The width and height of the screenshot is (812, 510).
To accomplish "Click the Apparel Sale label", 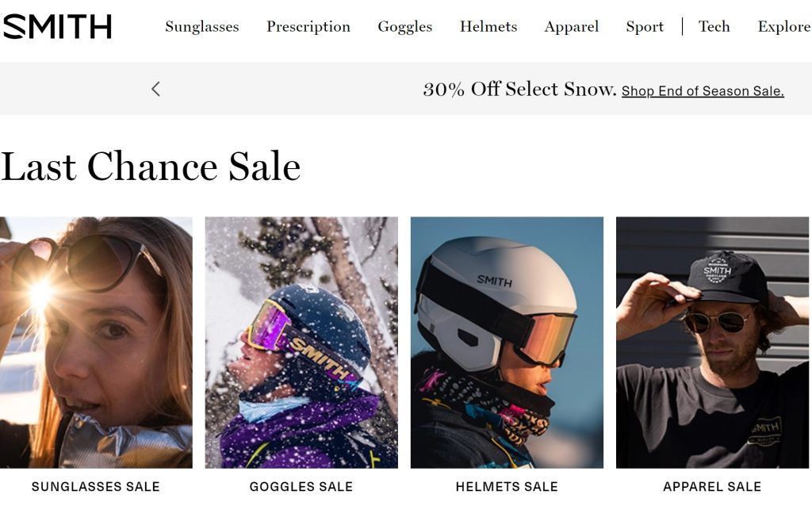I will (x=712, y=486).
